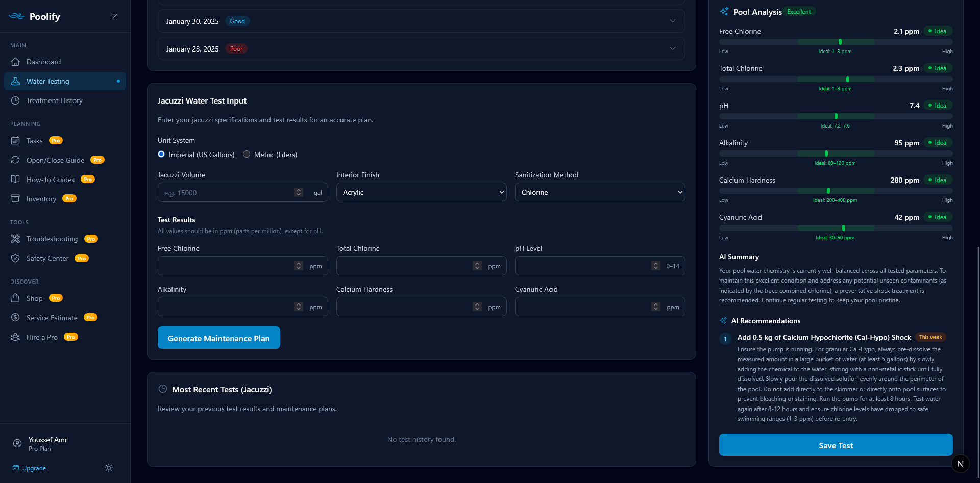Open How-To Guides in the sidebar

tap(65, 180)
